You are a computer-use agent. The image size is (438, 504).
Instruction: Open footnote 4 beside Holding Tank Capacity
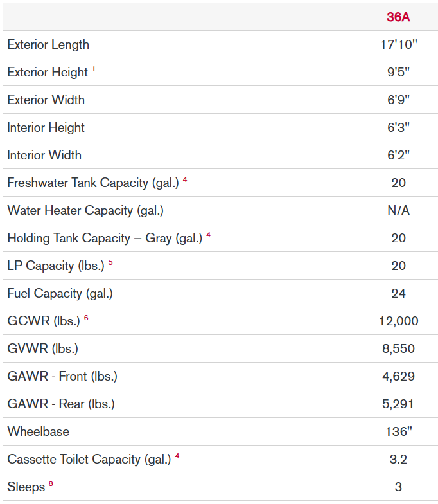208,235
